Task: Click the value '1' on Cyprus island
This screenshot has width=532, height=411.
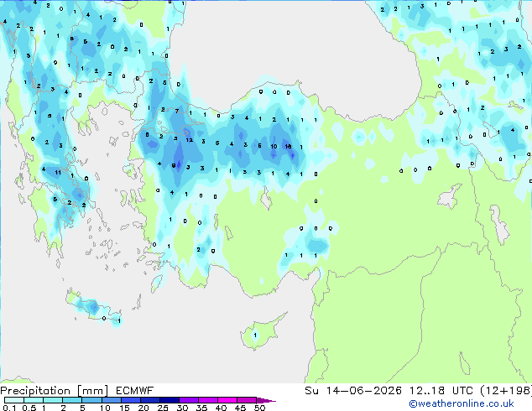Action: (255, 335)
